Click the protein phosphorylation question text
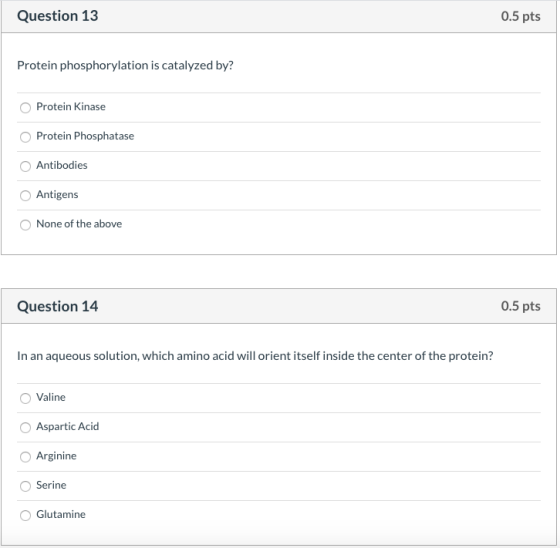 (125, 65)
